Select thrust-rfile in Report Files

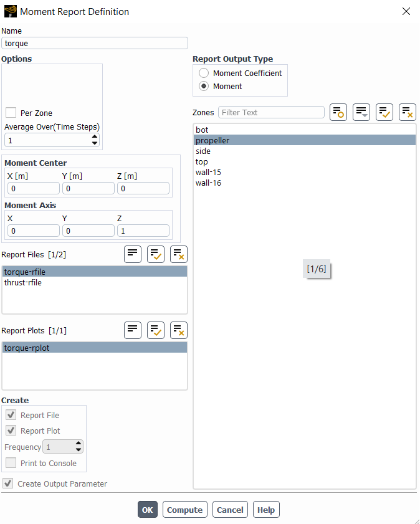(x=95, y=282)
